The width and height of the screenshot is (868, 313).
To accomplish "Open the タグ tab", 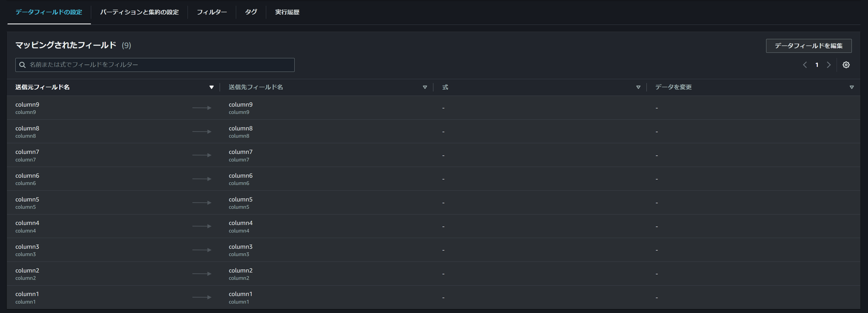I will click(251, 12).
